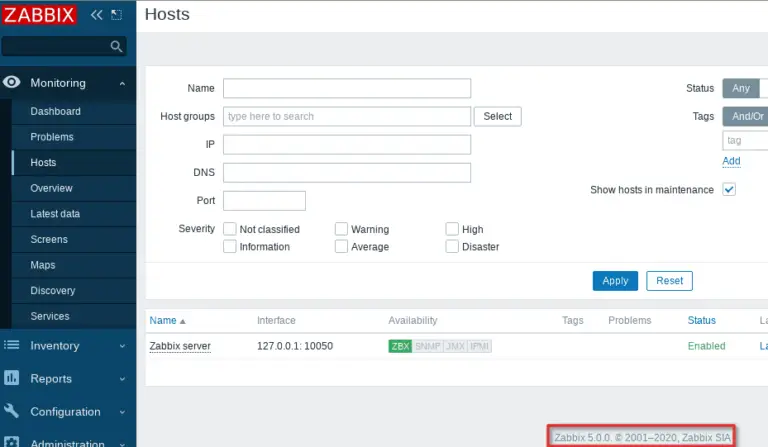Click the Monitoring eye icon
Image resolution: width=768 pixels, height=447 pixels.
pyautogui.click(x=12, y=82)
